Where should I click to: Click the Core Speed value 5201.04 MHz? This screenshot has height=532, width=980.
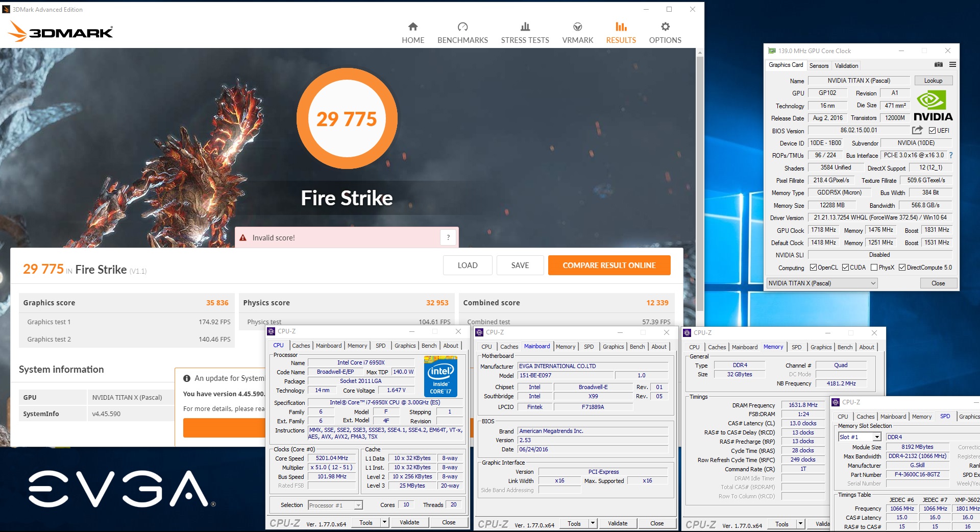[x=332, y=458]
